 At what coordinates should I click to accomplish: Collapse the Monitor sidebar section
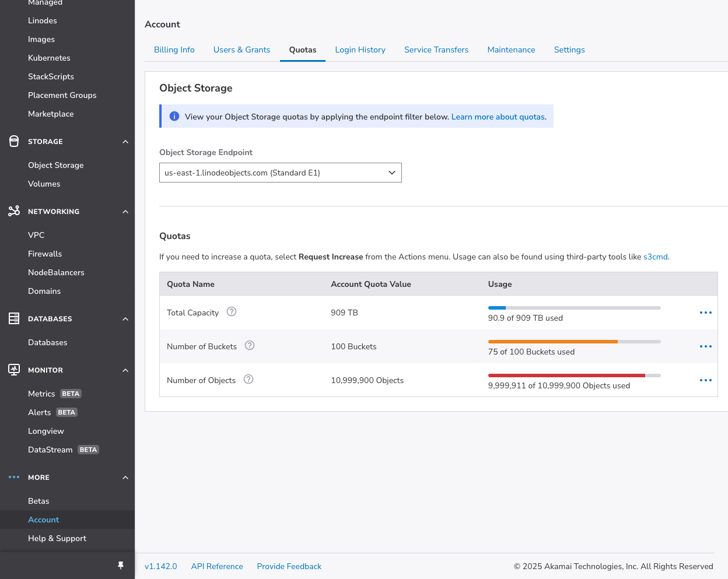point(125,370)
